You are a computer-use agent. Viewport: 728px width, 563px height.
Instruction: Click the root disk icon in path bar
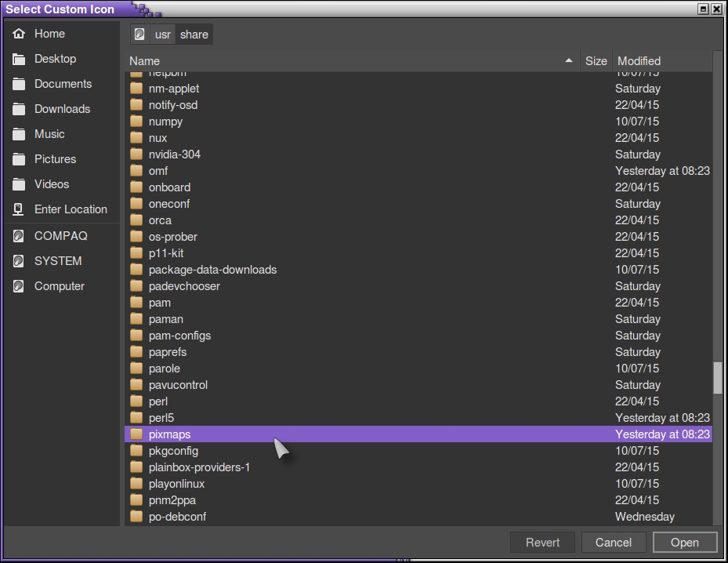[x=140, y=35]
